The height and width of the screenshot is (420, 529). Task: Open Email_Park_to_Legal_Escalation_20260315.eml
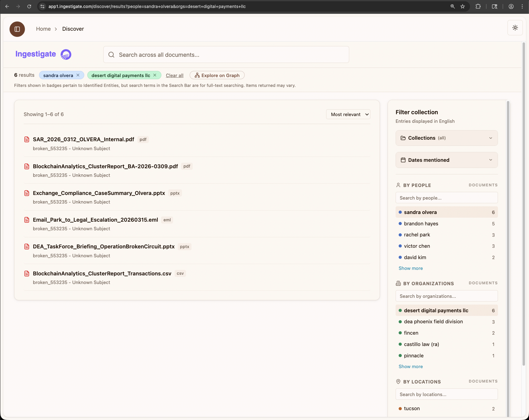[x=95, y=220]
